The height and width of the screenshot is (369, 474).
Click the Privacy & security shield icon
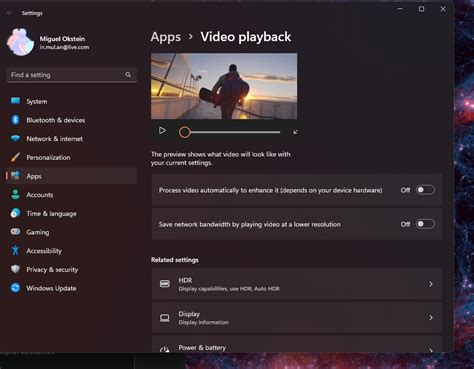pos(15,269)
